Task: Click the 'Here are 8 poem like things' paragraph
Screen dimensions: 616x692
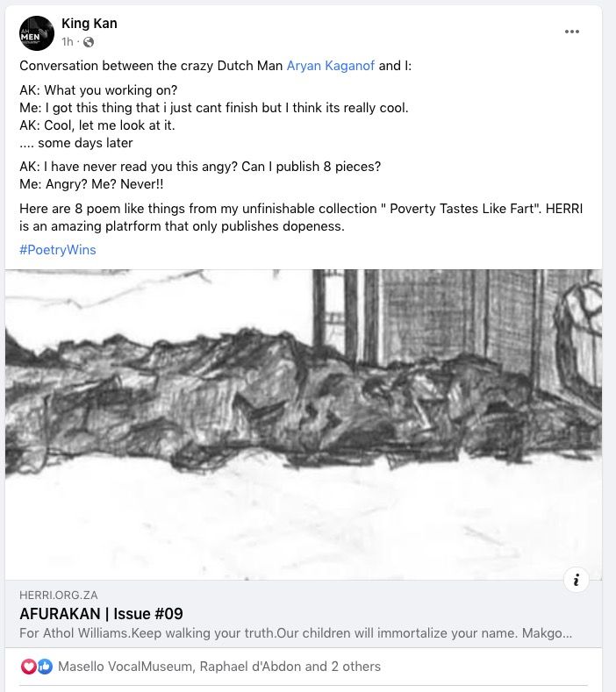Action: point(301,218)
